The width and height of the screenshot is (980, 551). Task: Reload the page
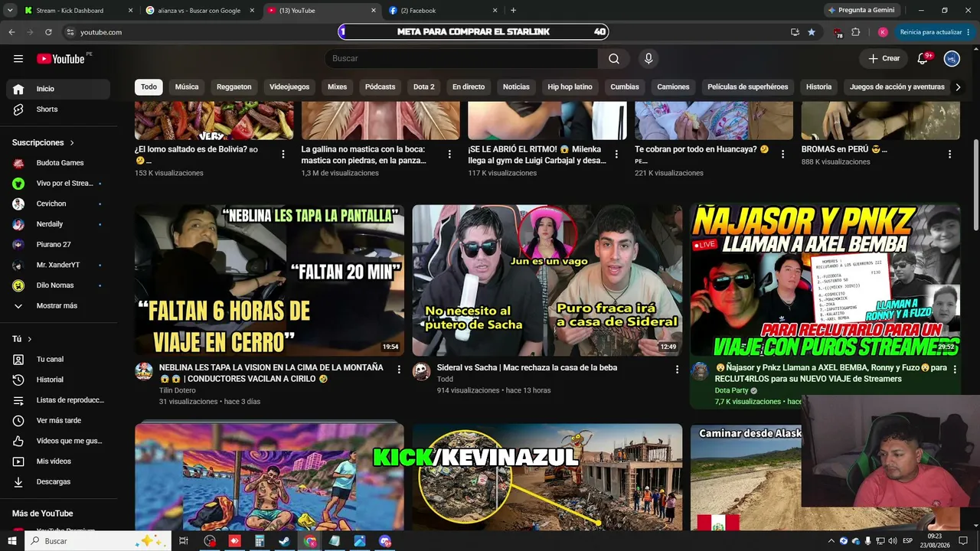click(48, 32)
